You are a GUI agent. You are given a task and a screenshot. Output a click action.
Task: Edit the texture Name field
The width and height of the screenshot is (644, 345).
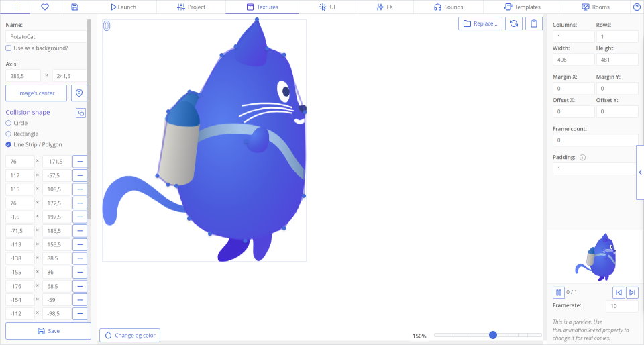pyautogui.click(x=46, y=36)
